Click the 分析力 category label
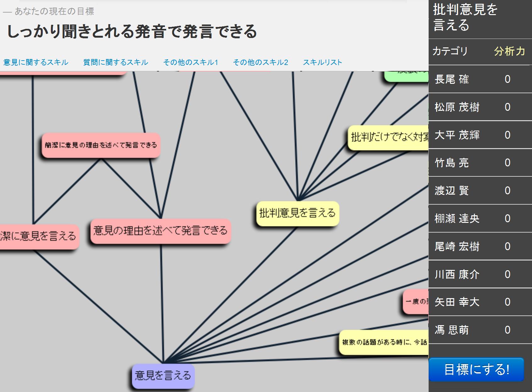532x392 pixels. (509, 51)
